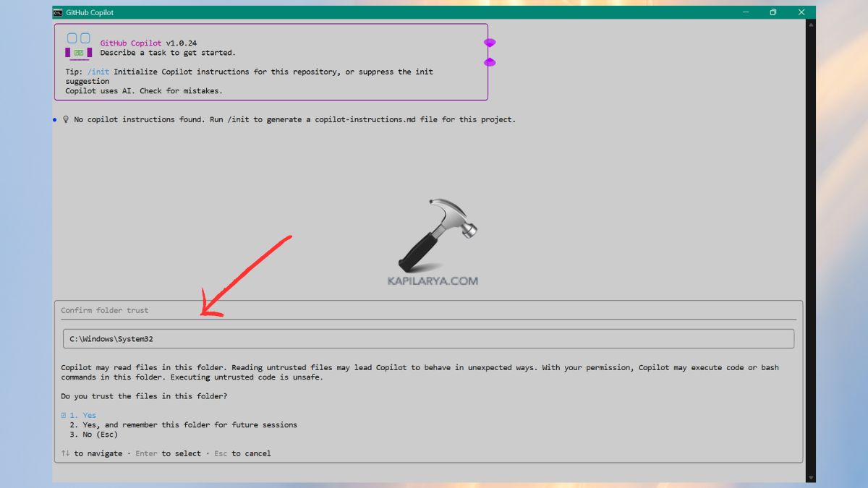The image size is (868, 488).
Task: Click the blue bullet indicator before the tip
Action: (55, 119)
